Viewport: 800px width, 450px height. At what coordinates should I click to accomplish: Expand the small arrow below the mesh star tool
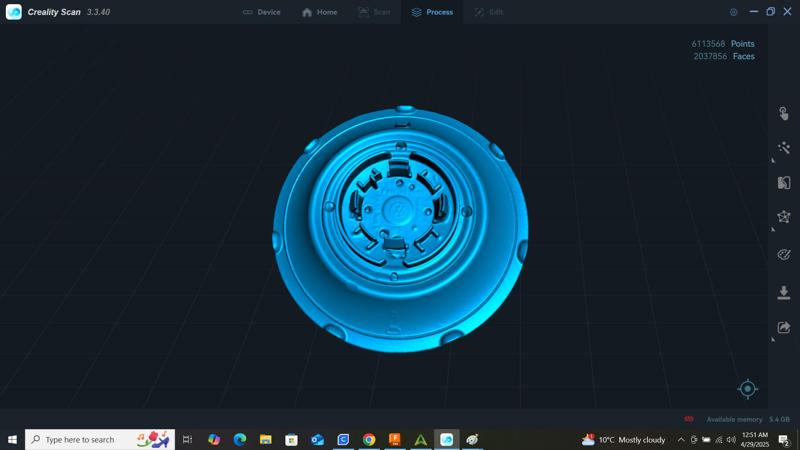773,230
